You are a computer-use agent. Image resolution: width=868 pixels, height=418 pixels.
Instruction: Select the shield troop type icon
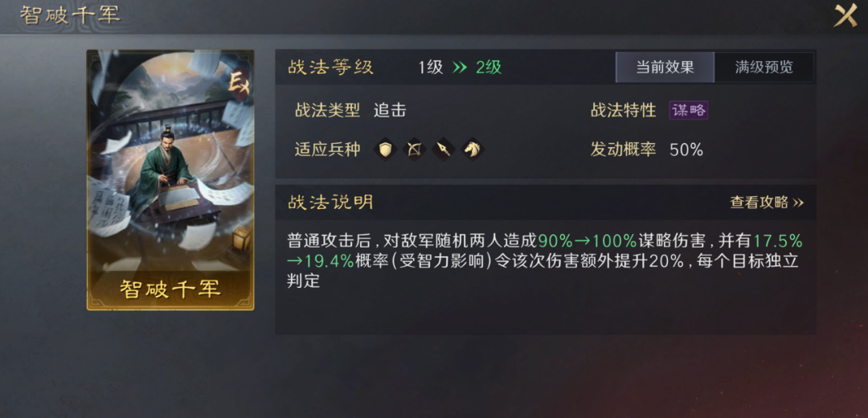point(385,149)
